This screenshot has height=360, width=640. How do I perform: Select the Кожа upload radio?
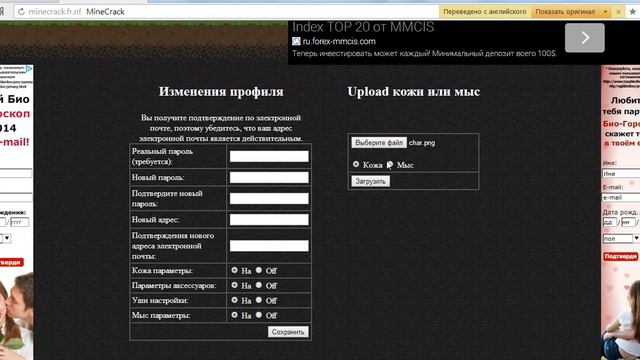tap(356, 164)
